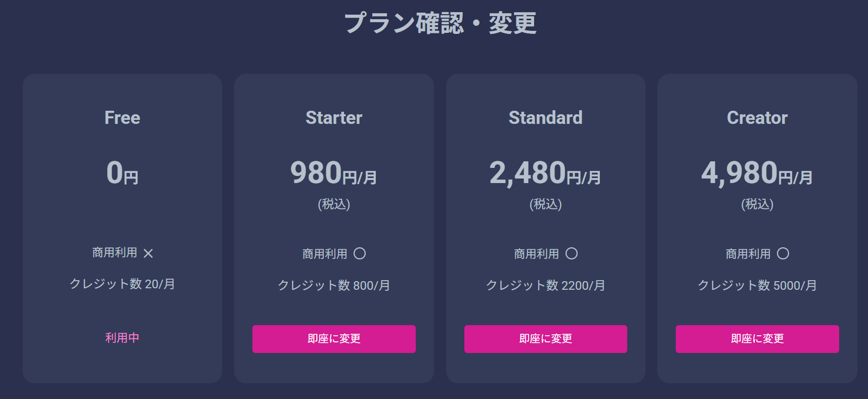The height and width of the screenshot is (399, 868).
Task: Click the クレジット数 800/月 text
Action: [334, 286]
